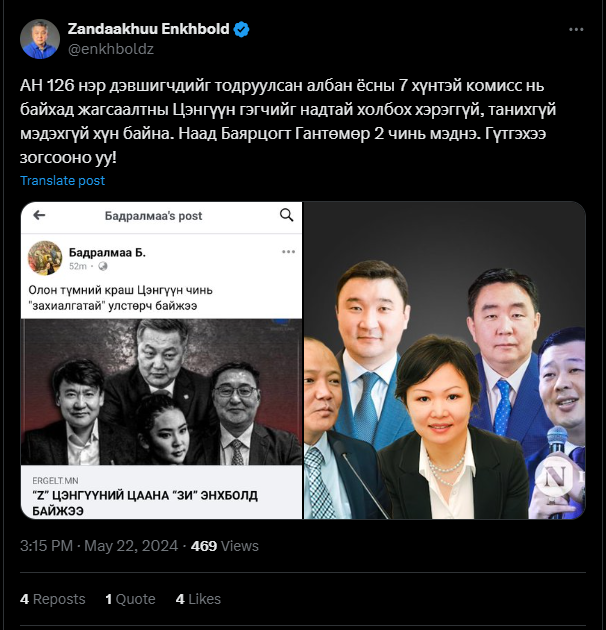Viewport: 606px width, 630px height.
Task: Click the 469 Views counter
Action: pos(225,546)
